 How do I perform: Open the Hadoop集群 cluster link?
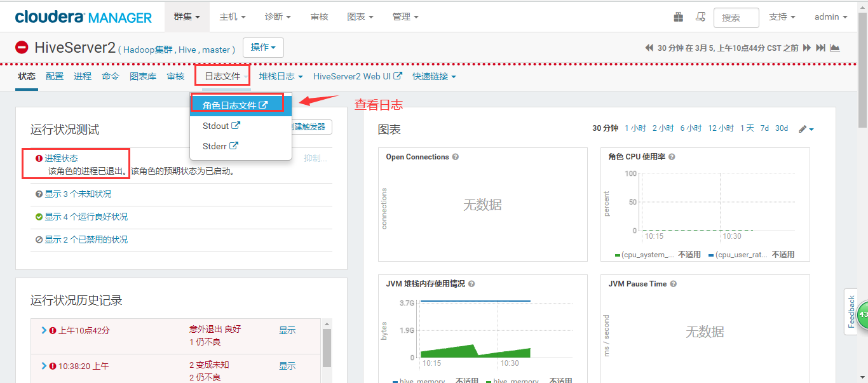148,49
